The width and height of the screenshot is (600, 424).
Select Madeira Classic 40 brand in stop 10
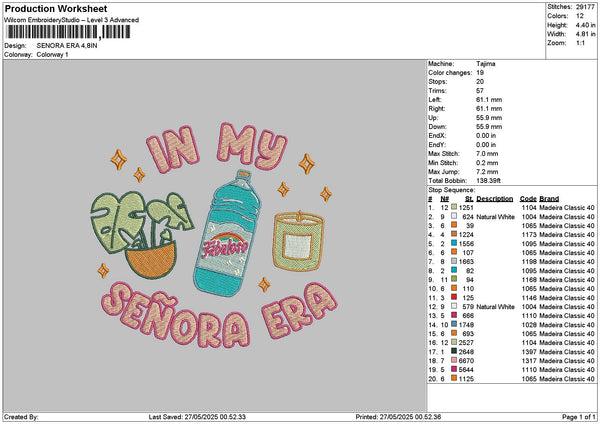tap(567, 289)
